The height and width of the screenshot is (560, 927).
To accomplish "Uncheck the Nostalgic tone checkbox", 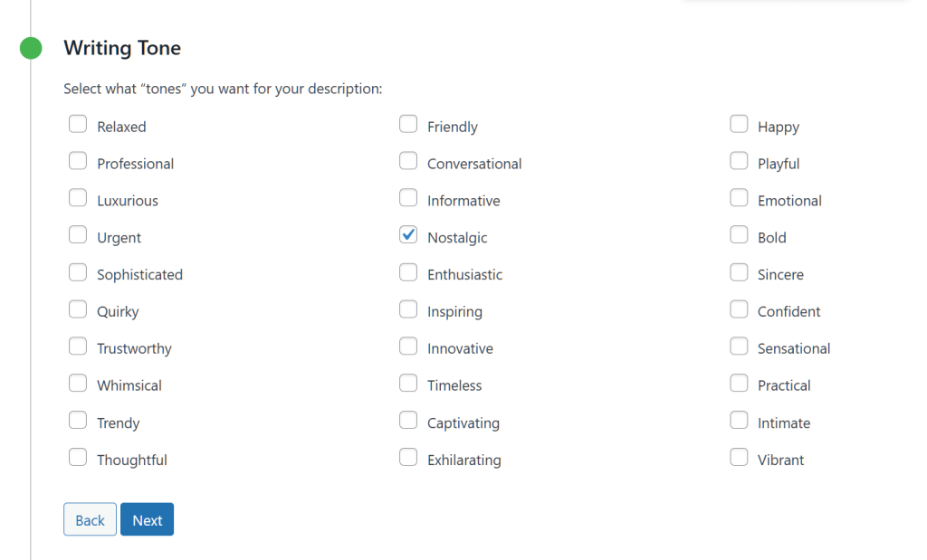I will tap(408, 235).
